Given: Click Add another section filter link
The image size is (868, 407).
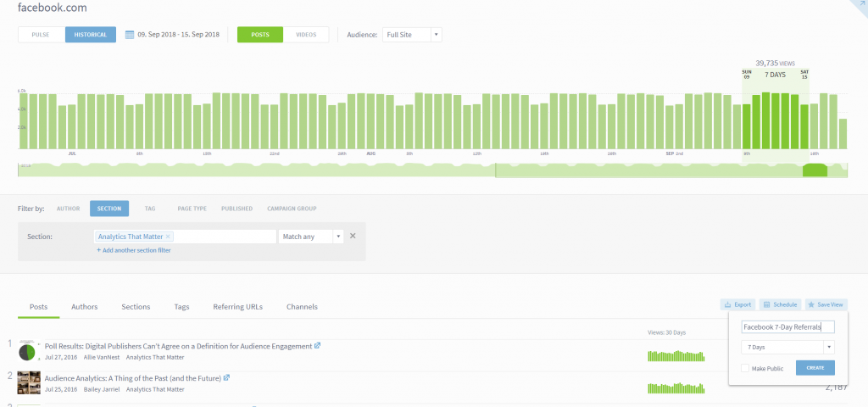Looking at the screenshot, I should [133, 250].
